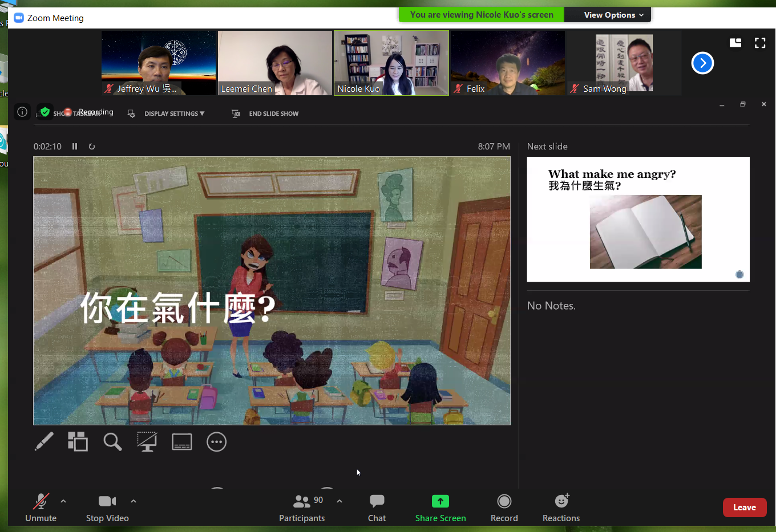Open more slide show options
The image size is (776, 532).
(x=217, y=441)
